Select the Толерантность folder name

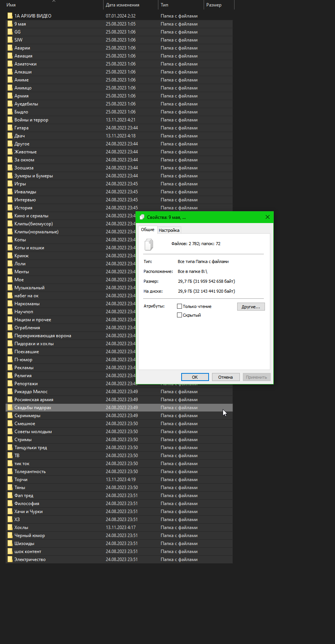[x=30, y=472]
